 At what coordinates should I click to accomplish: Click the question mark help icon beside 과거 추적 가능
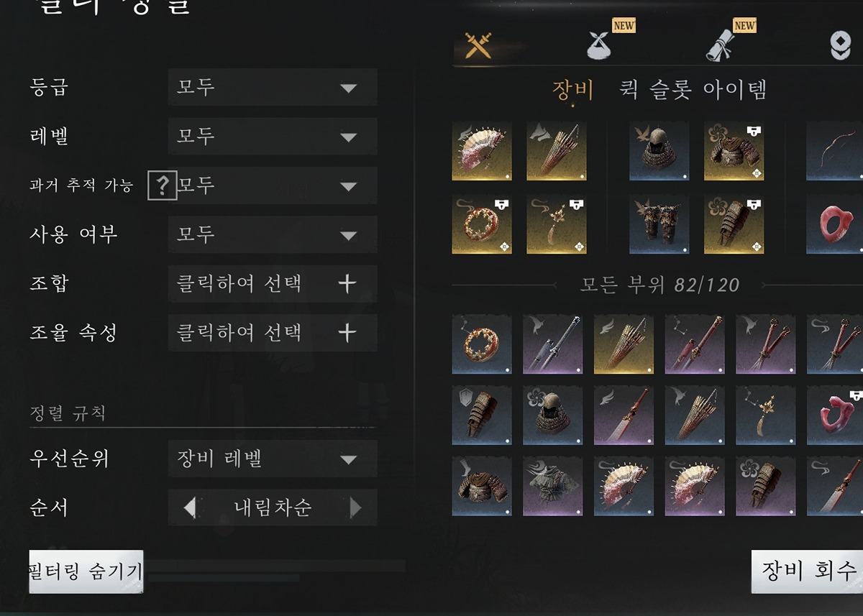163,185
